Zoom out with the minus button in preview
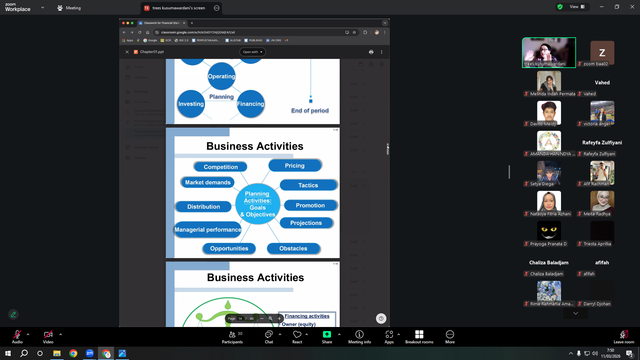The image size is (640, 360). tap(262, 318)
